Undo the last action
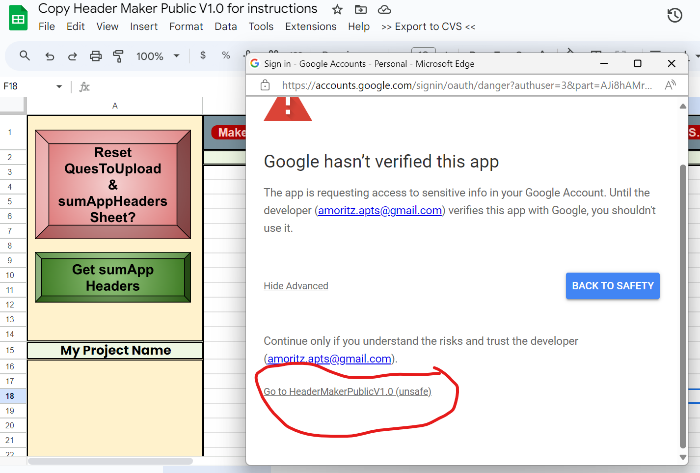700x473 pixels. pyautogui.click(x=50, y=56)
